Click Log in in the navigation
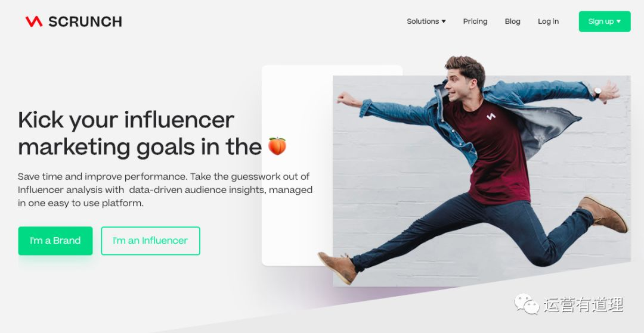The width and height of the screenshot is (644, 333). pos(549,21)
